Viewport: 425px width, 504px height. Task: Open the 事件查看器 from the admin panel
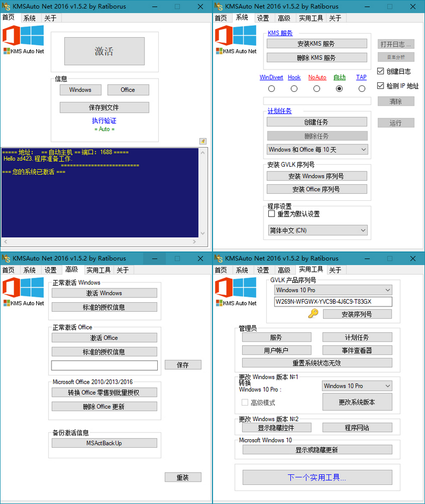click(356, 349)
